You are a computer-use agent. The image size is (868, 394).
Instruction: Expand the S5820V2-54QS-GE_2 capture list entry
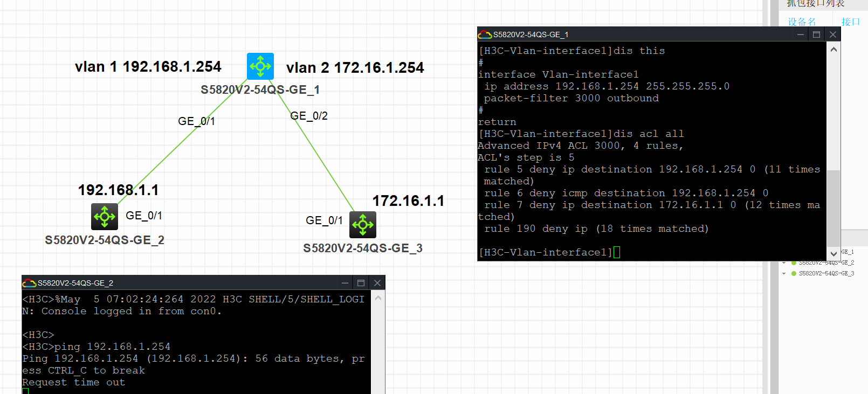coord(784,263)
